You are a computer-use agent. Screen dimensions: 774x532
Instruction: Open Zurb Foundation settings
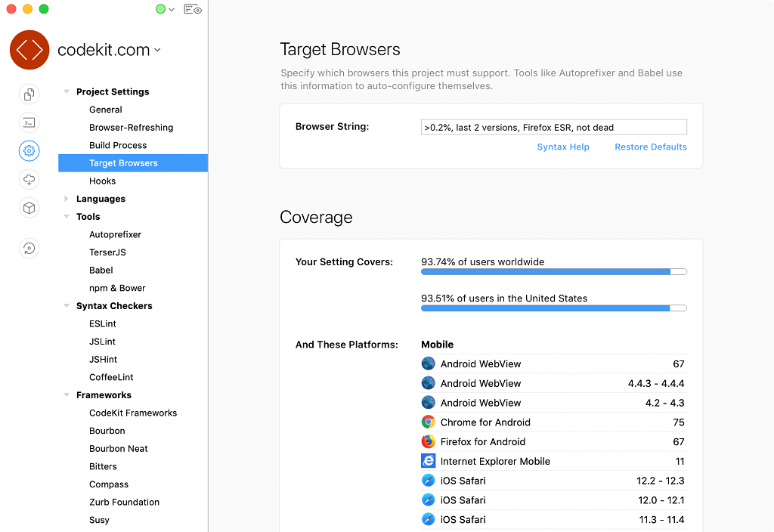click(x=125, y=502)
